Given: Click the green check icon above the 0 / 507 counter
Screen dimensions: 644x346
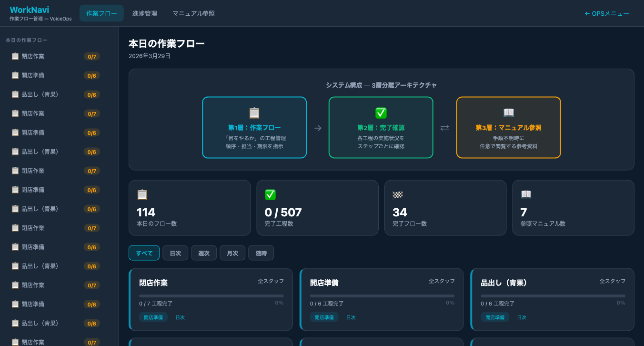Looking at the screenshot, I should click(x=270, y=194).
